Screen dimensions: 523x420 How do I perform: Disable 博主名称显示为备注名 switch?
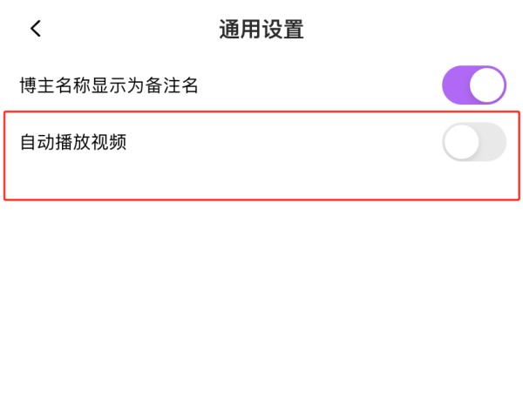(473, 85)
